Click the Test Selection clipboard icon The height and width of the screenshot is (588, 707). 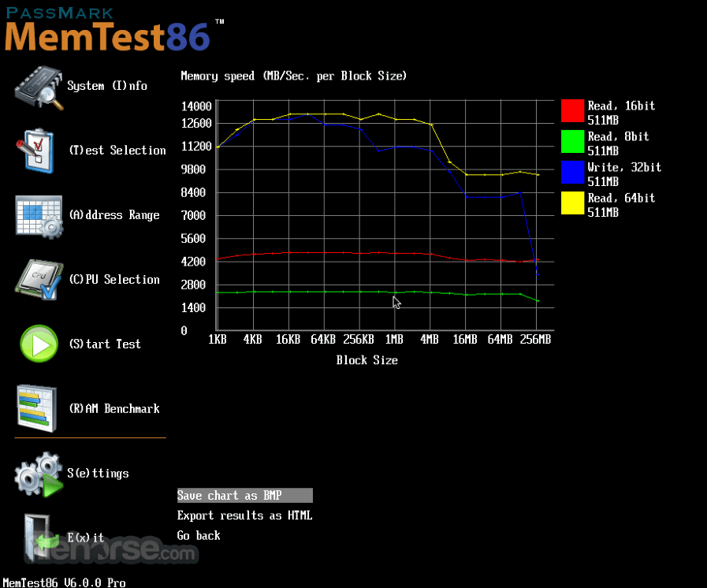click(x=35, y=151)
